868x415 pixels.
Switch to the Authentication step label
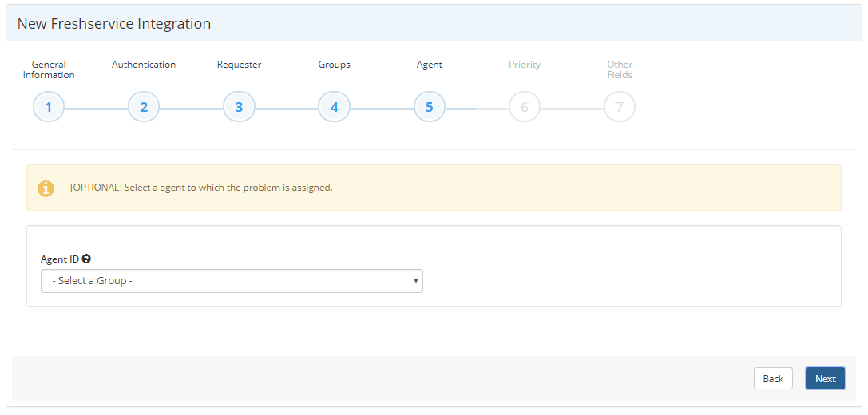(144, 65)
